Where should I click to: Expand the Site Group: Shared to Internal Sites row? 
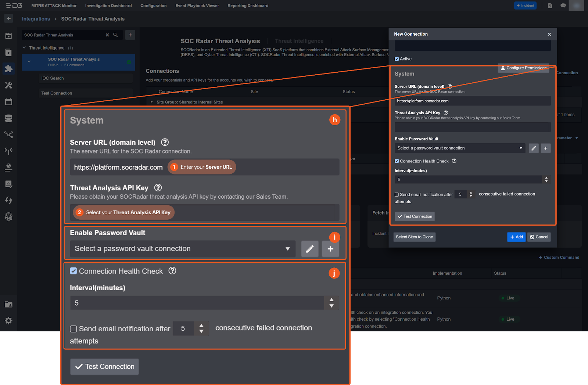click(x=151, y=102)
